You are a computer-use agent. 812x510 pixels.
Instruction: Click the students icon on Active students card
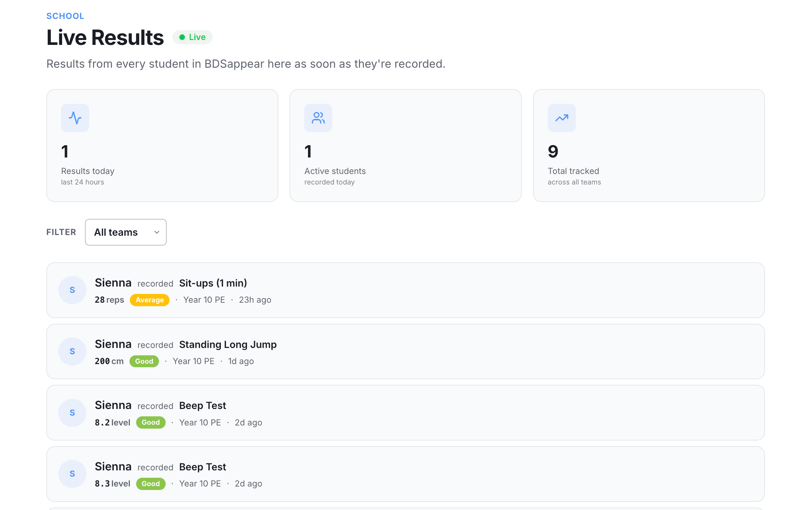[318, 118]
